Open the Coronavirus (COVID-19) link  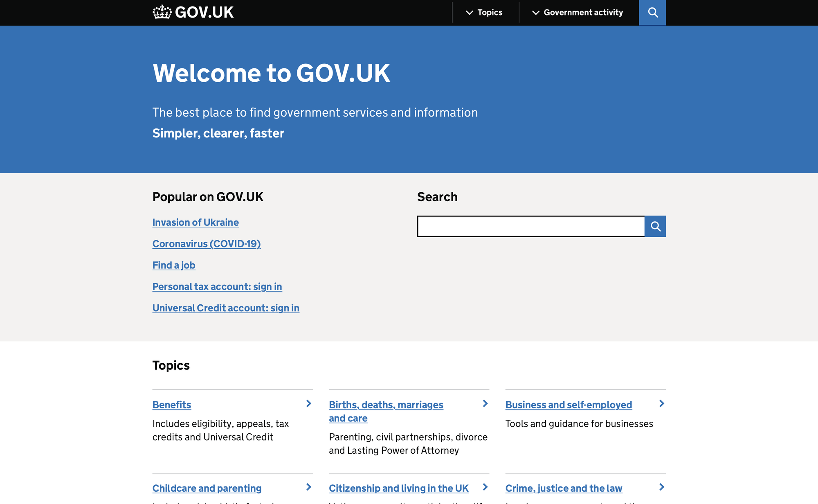point(207,244)
